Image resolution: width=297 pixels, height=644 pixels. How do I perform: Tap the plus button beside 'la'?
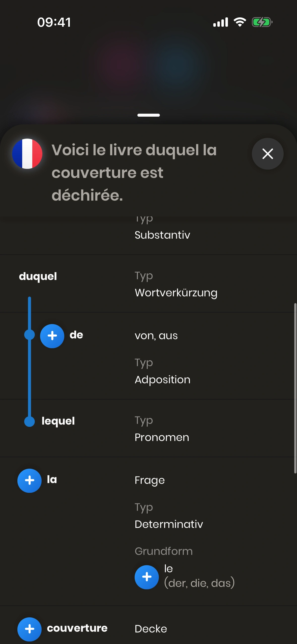(29, 480)
